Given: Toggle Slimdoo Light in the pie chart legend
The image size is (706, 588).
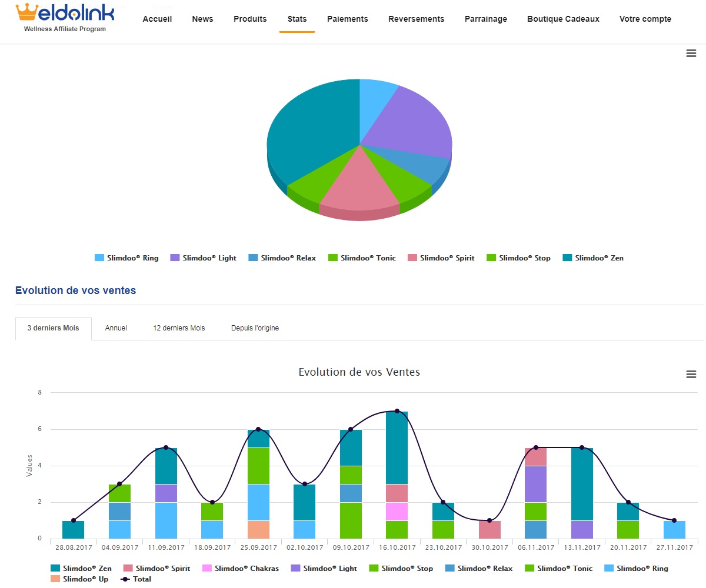Looking at the screenshot, I should point(203,258).
